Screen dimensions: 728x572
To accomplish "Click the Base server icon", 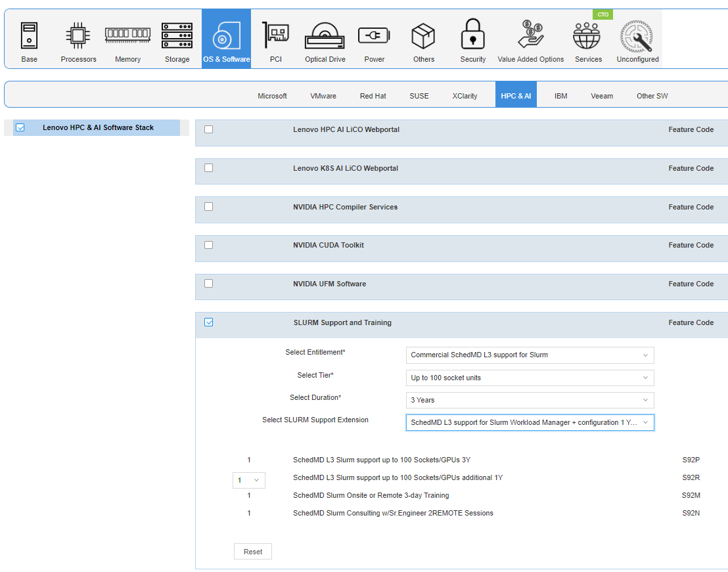I will pos(29,36).
